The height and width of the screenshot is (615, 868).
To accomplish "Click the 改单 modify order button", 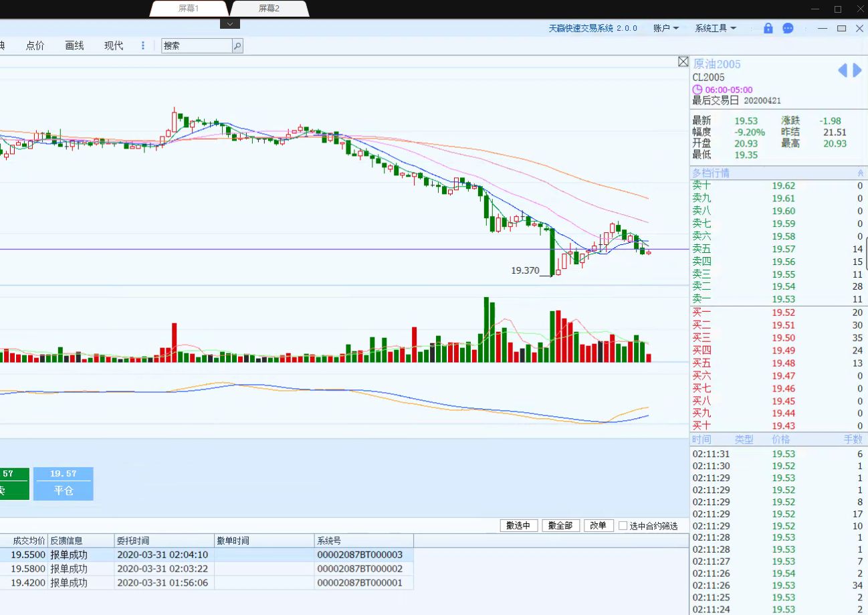I will [x=599, y=526].
